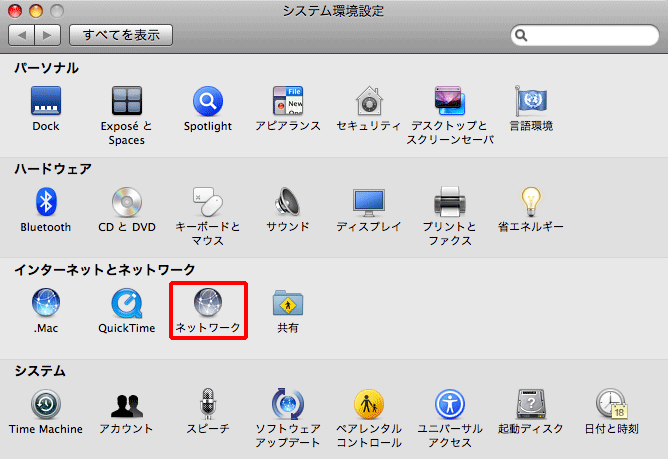Open the .Mac preferences icon
The width and height of the screenshot is (668, 459).
click(46, 303)
